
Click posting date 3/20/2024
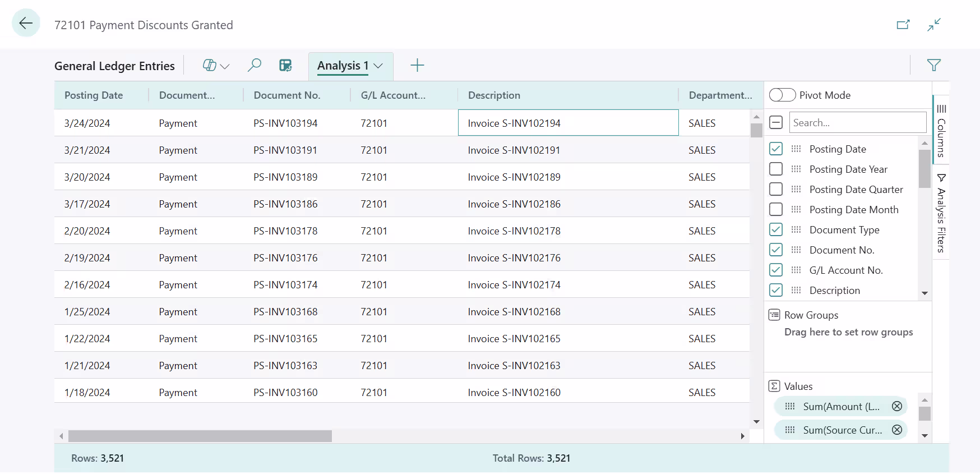coord(87,177)
